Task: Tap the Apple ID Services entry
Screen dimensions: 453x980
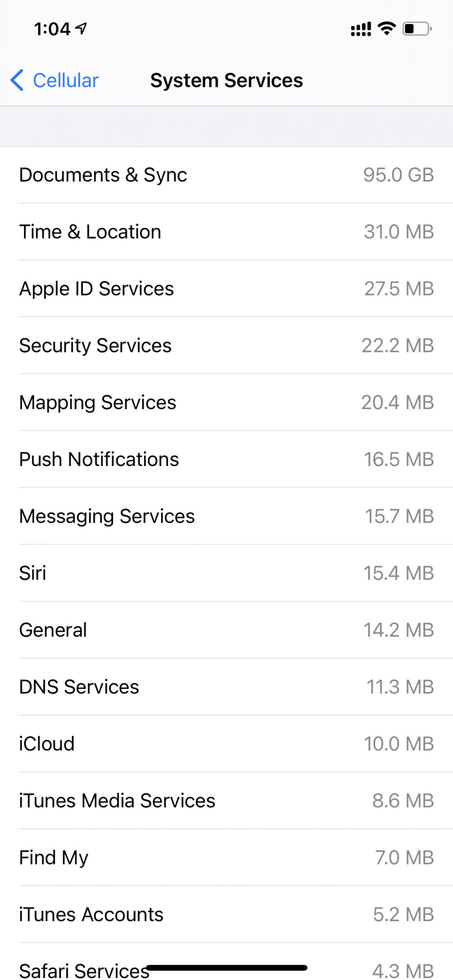Action: click(226, 289)
